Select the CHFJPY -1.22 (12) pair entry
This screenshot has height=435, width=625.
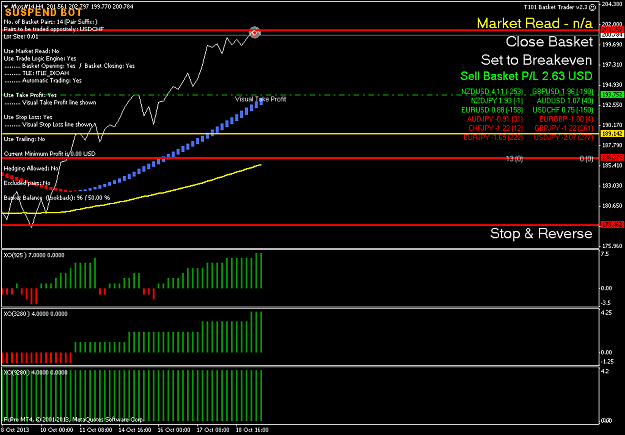(x=495, y=128)
